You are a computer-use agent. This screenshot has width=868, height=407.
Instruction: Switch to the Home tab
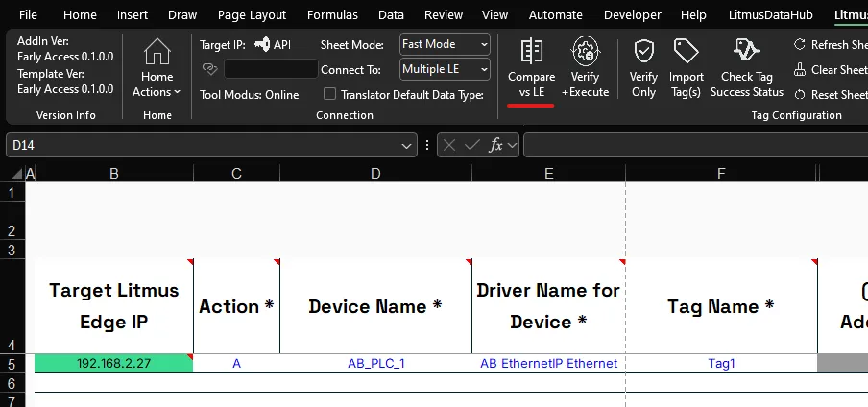point(80,15)
